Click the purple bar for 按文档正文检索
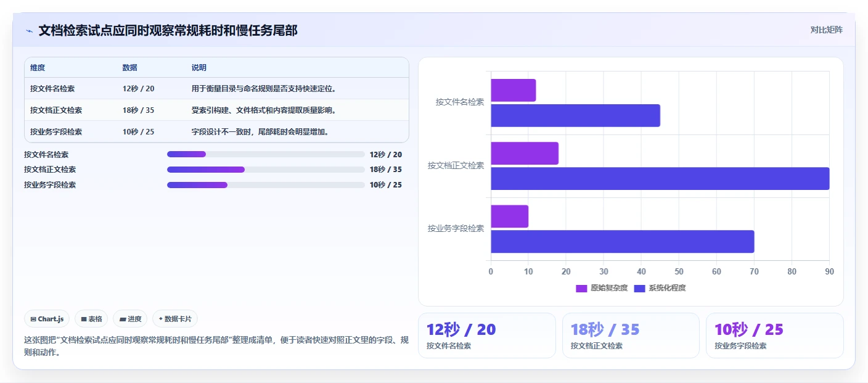Screen dimensions: 868x383 [x=525, y=153]
